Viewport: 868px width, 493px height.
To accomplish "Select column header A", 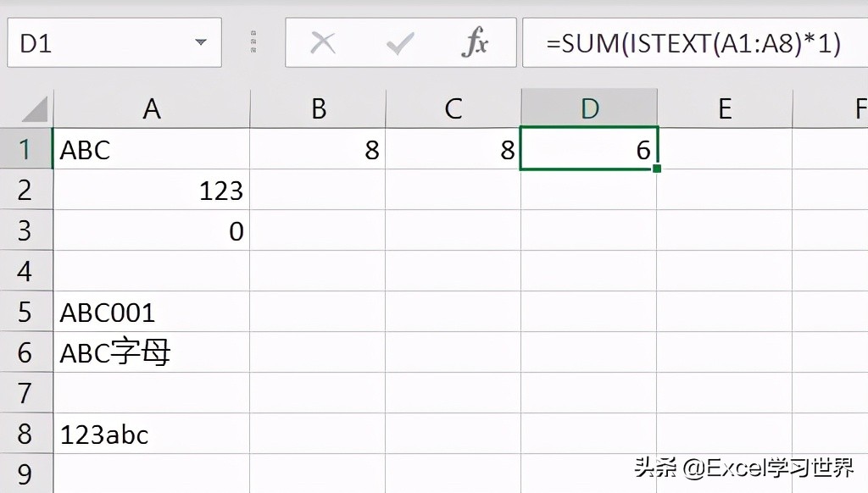I will click(151, 108).
